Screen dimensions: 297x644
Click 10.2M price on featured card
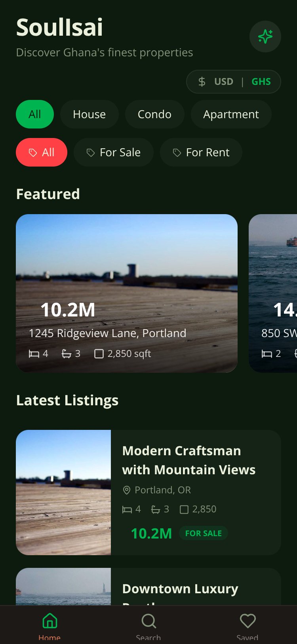point(68,310)
